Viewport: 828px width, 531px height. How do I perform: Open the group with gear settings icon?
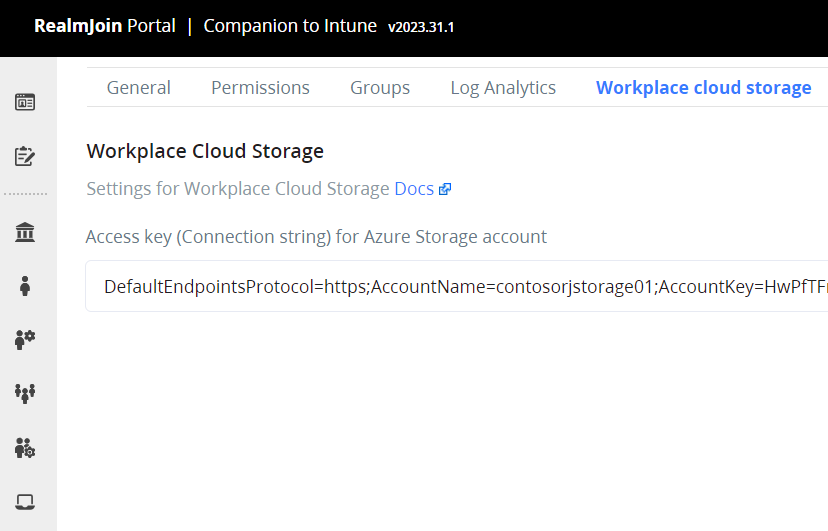pos(25,448)
